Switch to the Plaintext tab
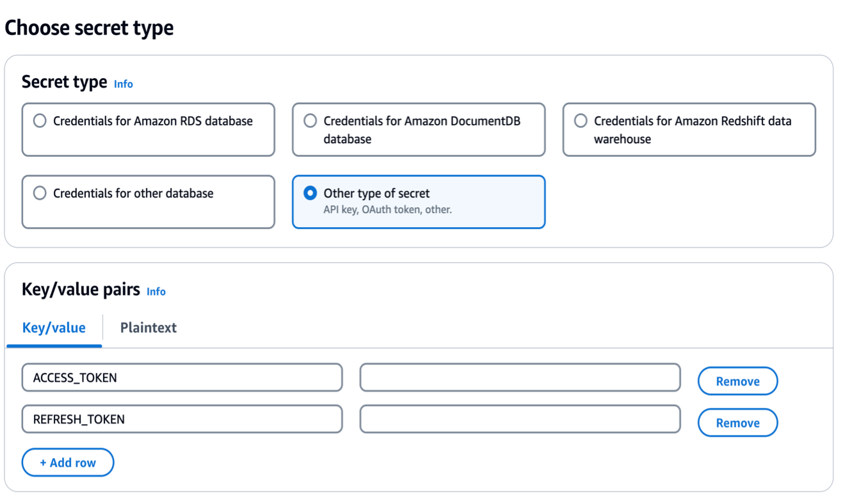 (149, 328)
